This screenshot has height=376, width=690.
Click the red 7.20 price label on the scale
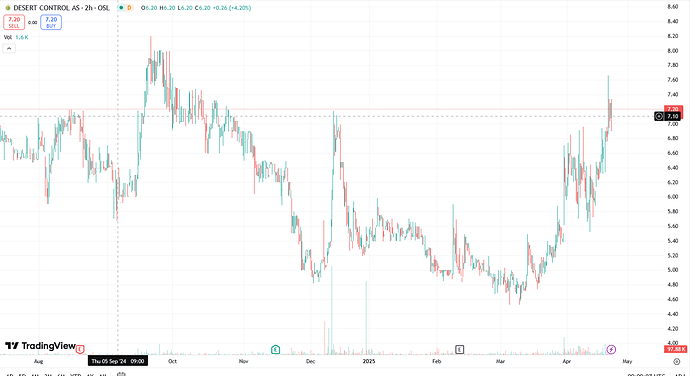pos(673,109)
